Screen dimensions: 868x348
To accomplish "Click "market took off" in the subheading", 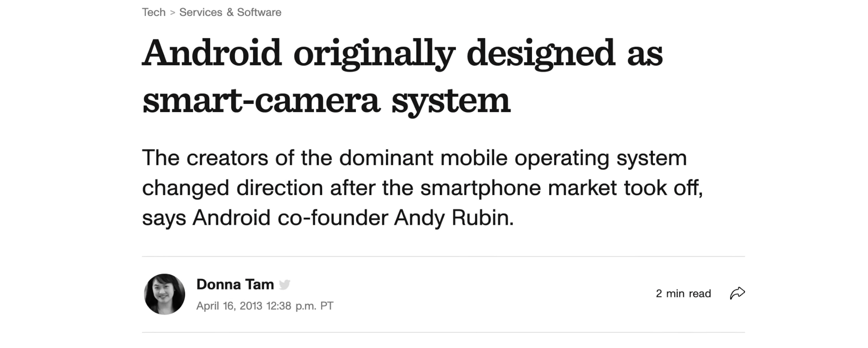I will (x=625, y=188).
